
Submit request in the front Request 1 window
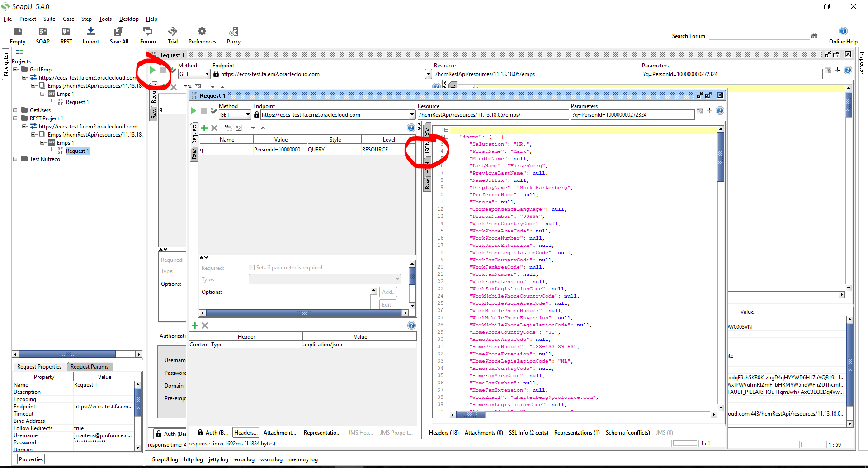click(x=193, y=111)
